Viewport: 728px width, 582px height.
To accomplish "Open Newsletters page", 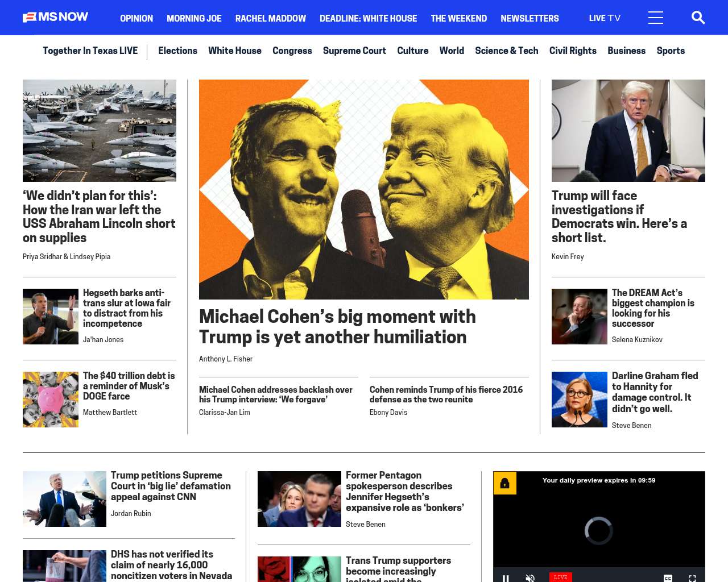I will pyautogui.click(x=530, y=18).
